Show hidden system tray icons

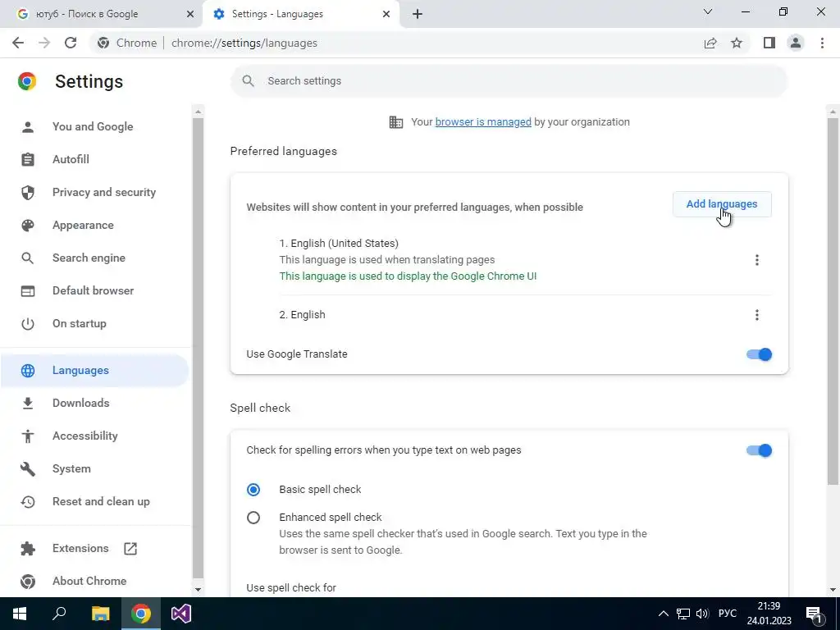point(663,614)
